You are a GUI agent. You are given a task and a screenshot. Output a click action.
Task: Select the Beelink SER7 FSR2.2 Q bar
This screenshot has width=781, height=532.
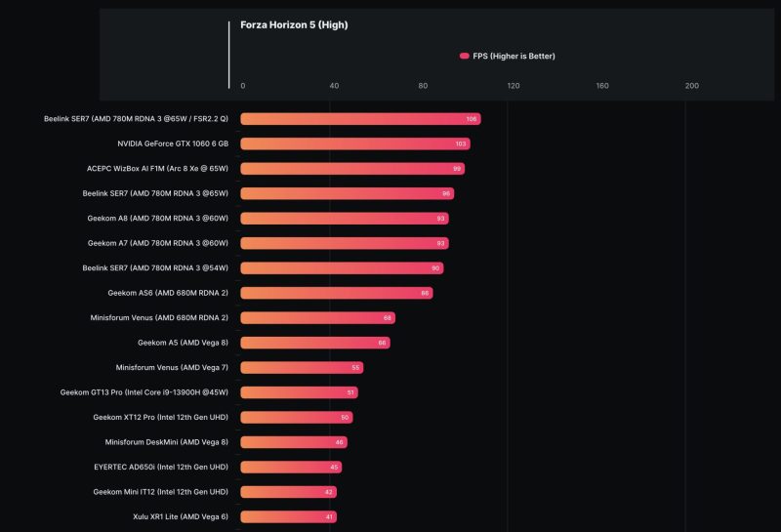point(360,119)
